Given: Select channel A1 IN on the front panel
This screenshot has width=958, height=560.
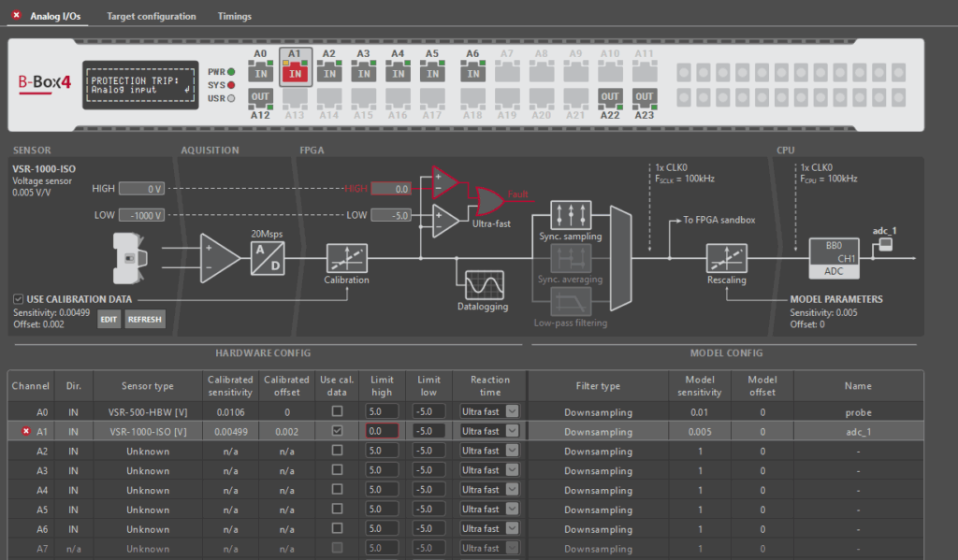Looking at the screenshot, I should 295,71.
